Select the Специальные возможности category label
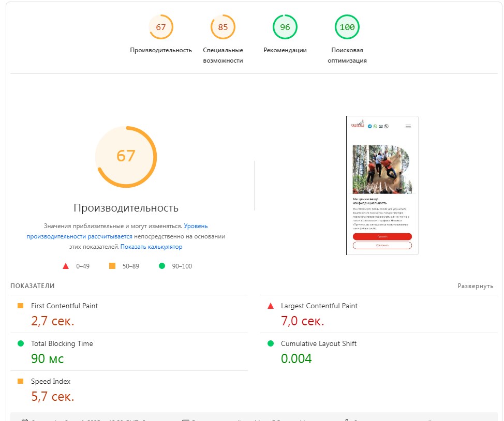This screenshot has width=504, height=421. click(x=223, y=55)
